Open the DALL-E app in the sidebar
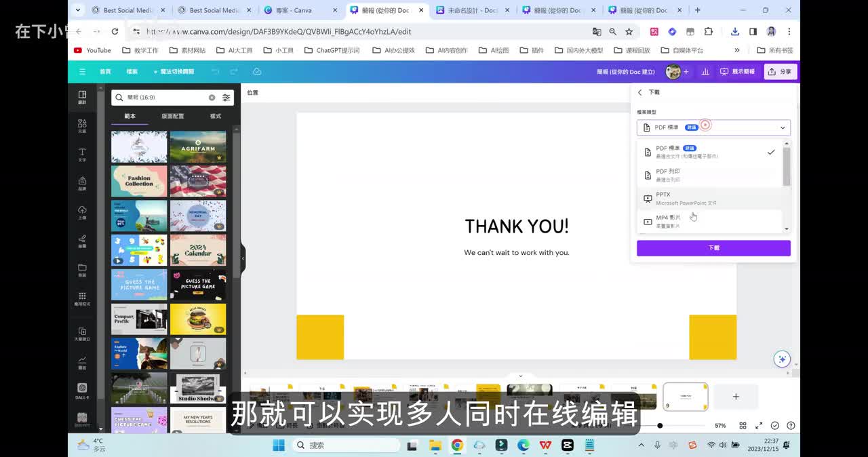This screenshot has height=457, width=868. point(82,391)
